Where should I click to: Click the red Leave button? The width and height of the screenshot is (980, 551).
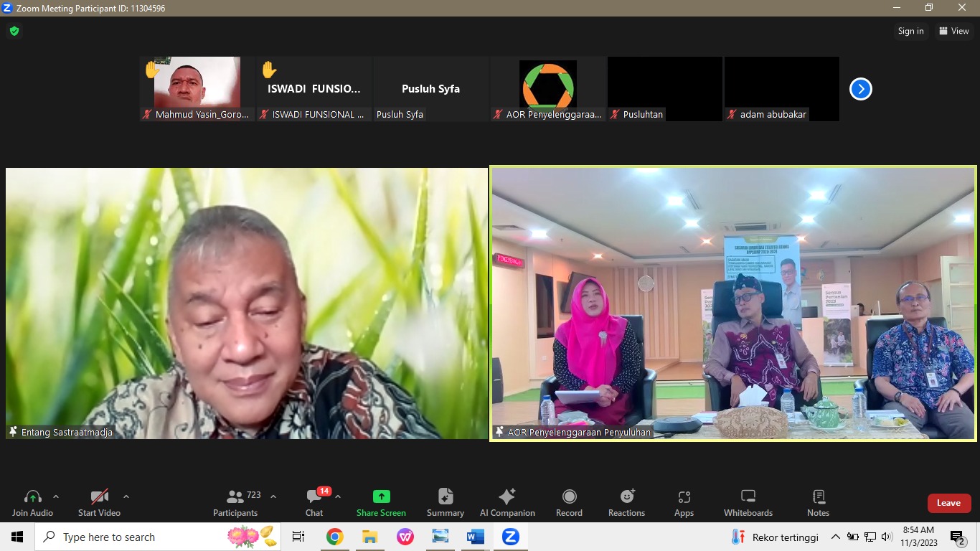(948, 503)
